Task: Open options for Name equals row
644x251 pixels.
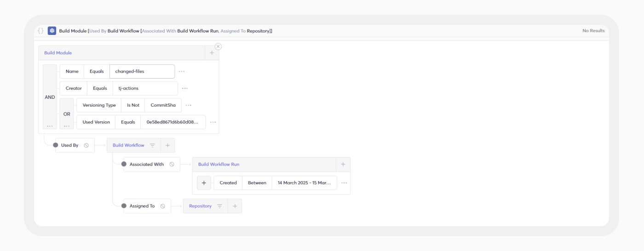Action: tap(182, 72)
